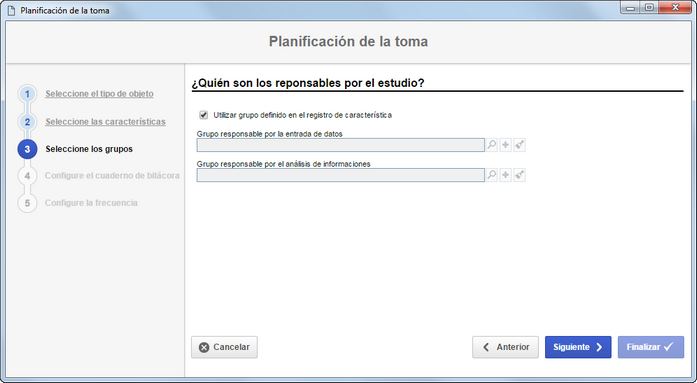Click Configure la frecuencia step

(91, 203)
